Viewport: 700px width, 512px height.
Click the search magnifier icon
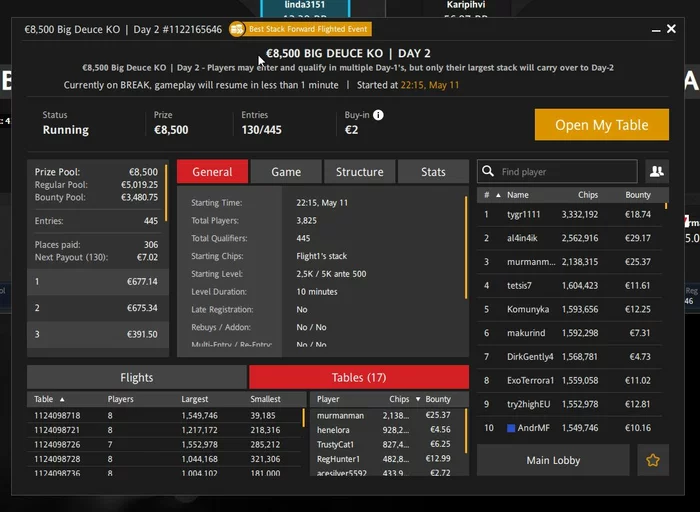488,171
